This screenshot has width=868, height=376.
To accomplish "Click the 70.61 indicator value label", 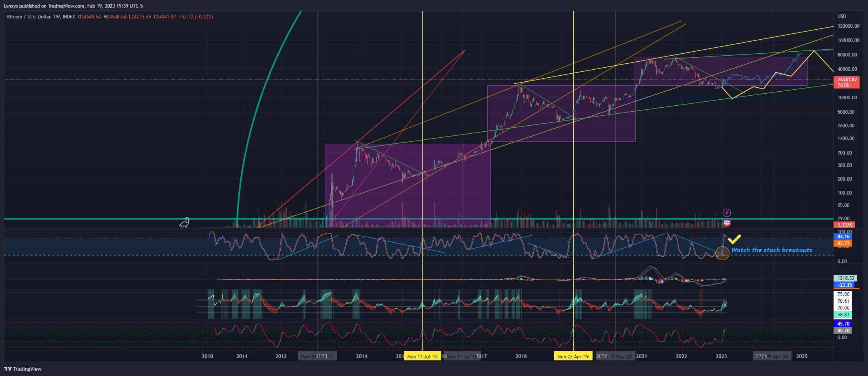I will coord(843,301).
